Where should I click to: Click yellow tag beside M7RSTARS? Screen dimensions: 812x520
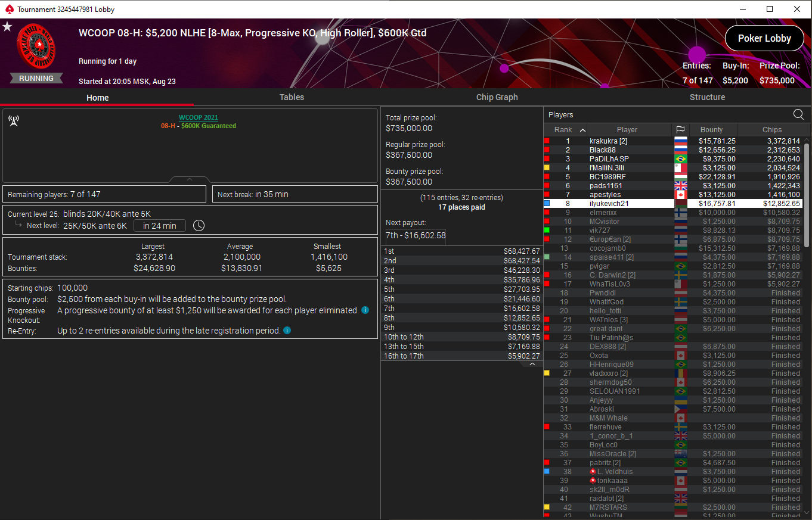pyautogui.click(x=547, y=507)
